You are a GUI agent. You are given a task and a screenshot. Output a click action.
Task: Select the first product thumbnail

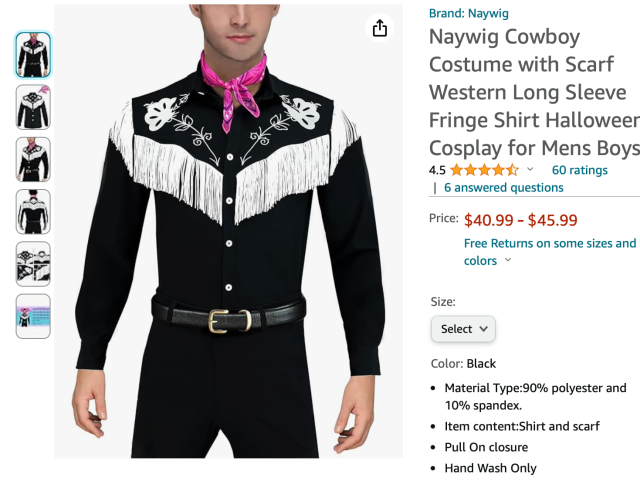33,55
